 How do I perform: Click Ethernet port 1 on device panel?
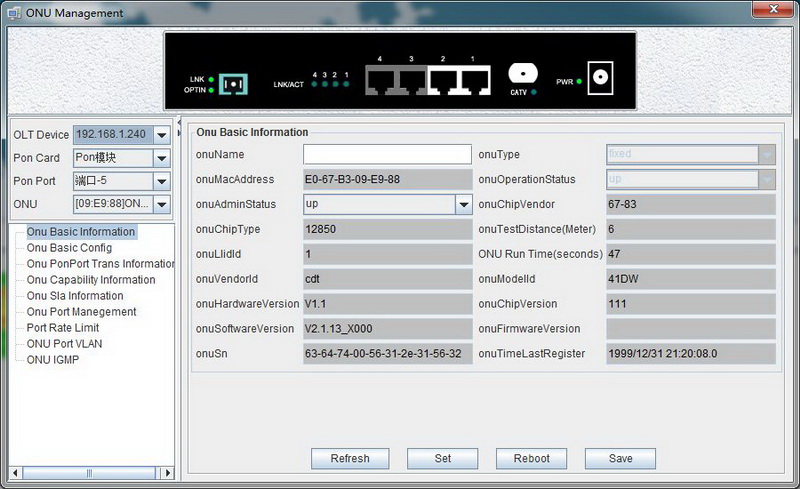(473, 80)
